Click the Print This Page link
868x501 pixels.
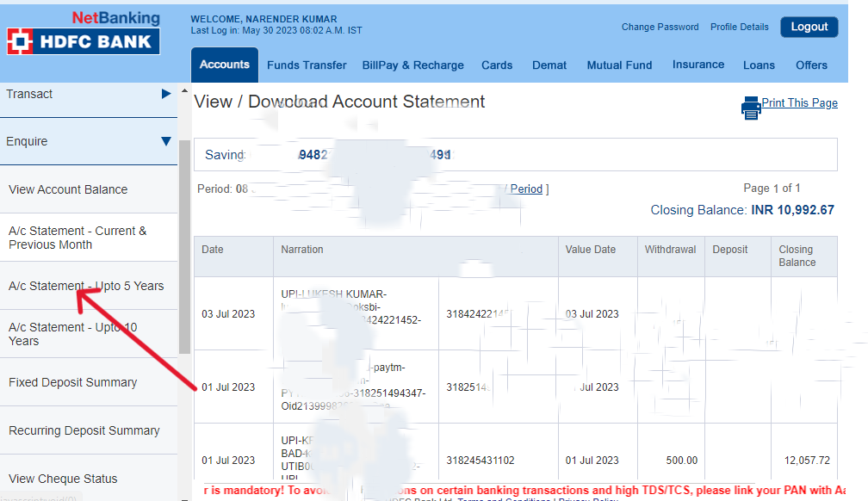coord(799,103)
